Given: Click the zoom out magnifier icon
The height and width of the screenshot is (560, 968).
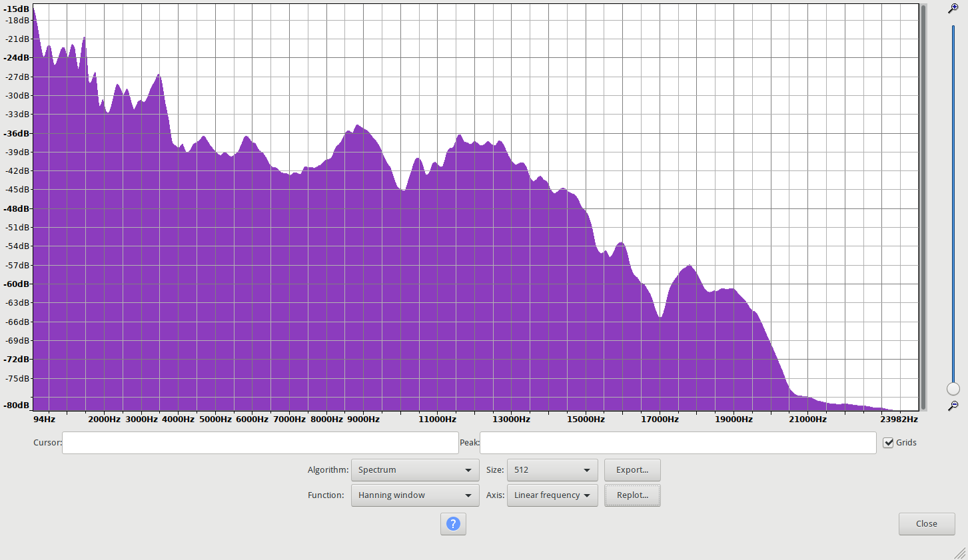Looking at the screenshot, I should [953, 406].
